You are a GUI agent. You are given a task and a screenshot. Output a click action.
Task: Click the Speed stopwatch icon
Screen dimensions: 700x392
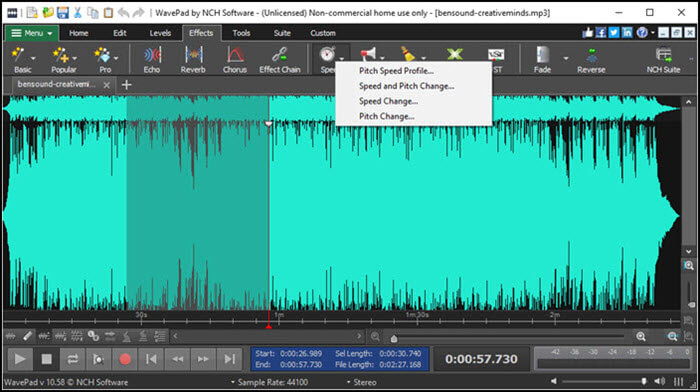(327, 54)
